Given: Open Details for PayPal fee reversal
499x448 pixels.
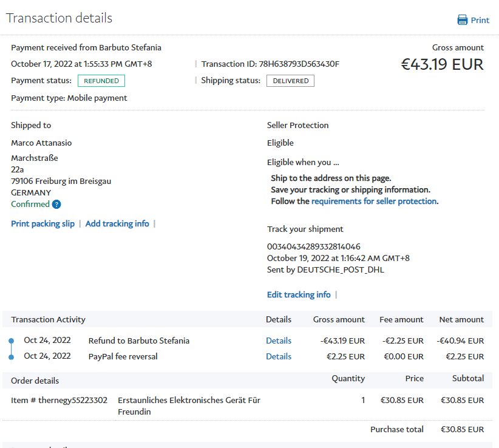Looking at the screenshot, I should point(279,356).
